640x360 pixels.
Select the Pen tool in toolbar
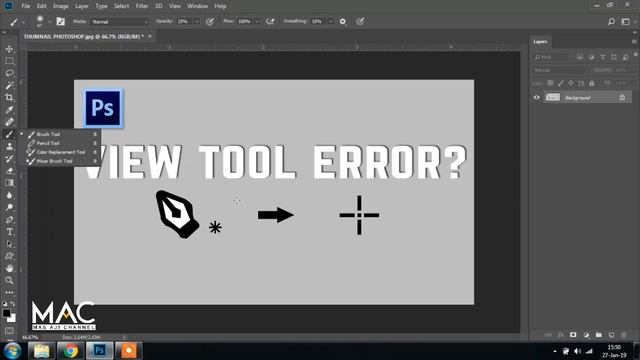[9, 220]
